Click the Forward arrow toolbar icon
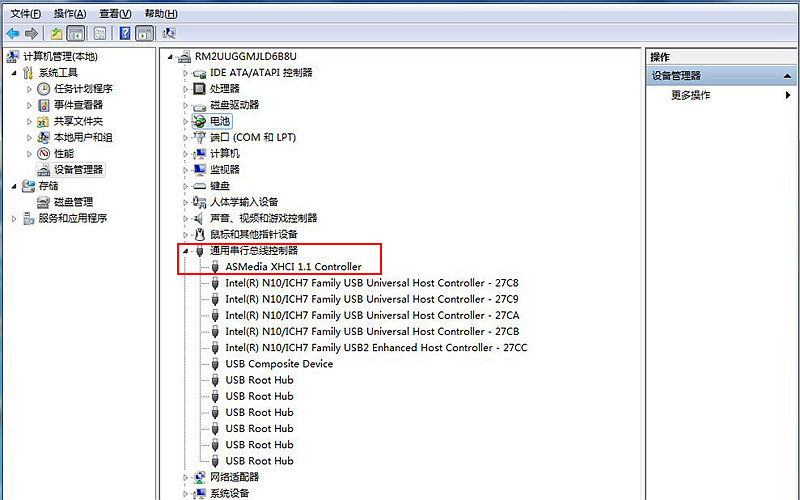 coord(31,34)
